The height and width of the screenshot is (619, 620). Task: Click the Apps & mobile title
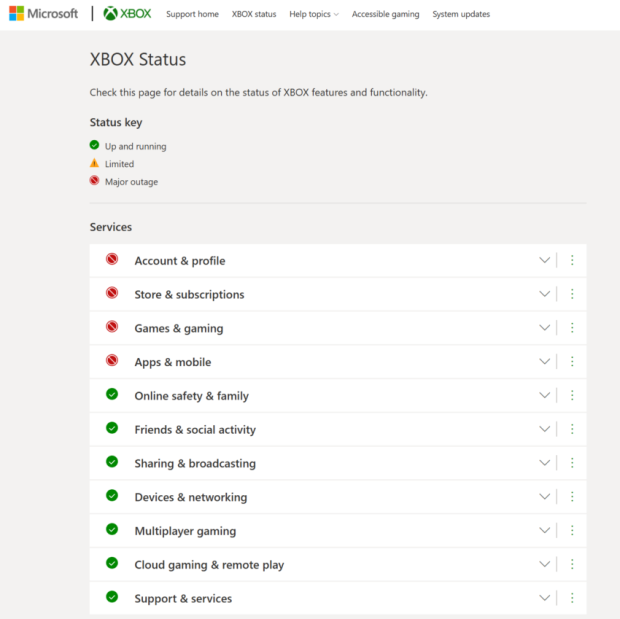tap(173, 362)
